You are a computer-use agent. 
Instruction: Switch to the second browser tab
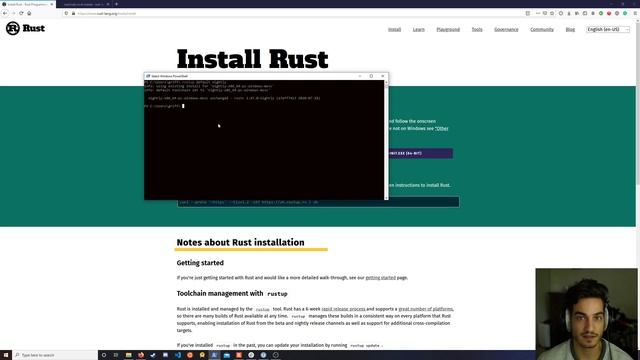(84, 4)
